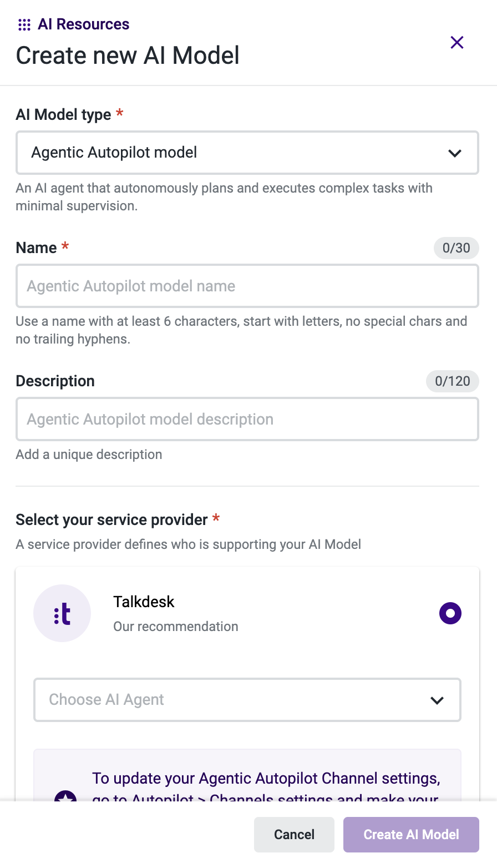
Task: Open the Choose AI Agent dropdown
Action: point(247,700)
